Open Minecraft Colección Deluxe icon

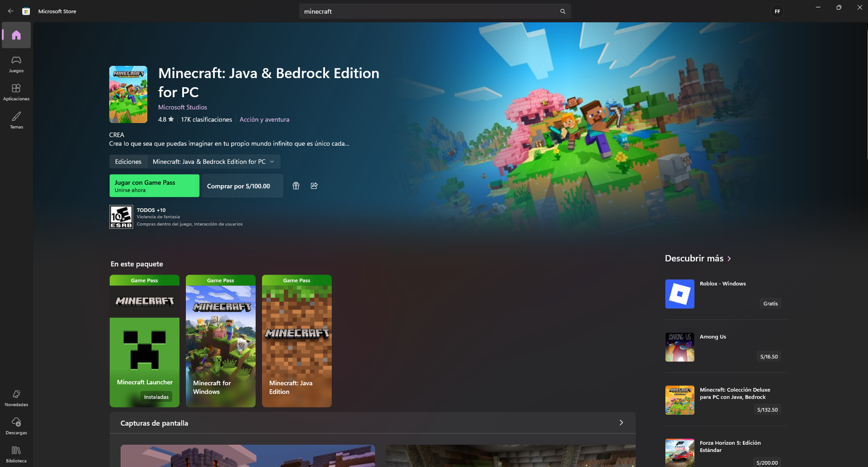(x=680, y=400)
